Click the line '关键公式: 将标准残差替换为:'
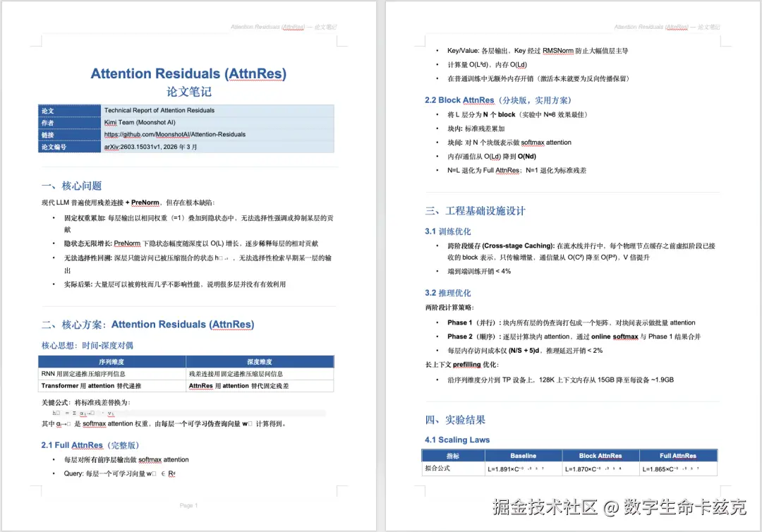Image resolution: width=762 pixels, height=532 pixels. click(86, 402)
